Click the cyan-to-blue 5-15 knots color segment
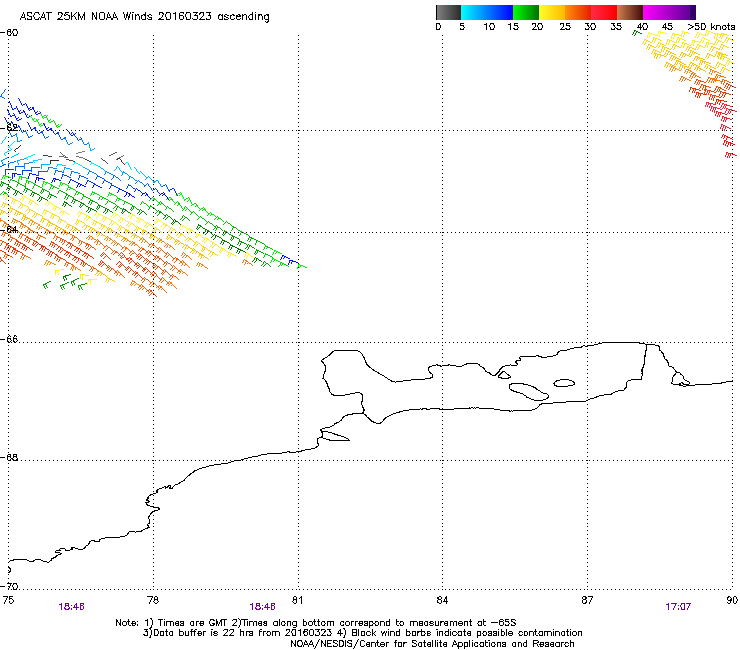 487,12
